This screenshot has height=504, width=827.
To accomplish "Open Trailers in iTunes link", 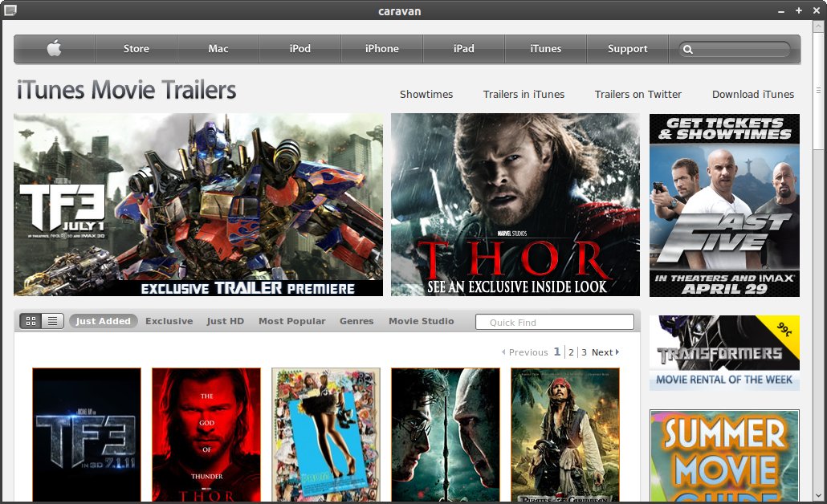I will point(523,95).
